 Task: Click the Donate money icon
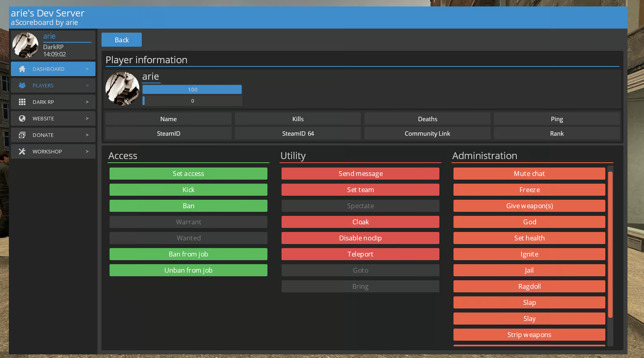[x=22, y=135]
